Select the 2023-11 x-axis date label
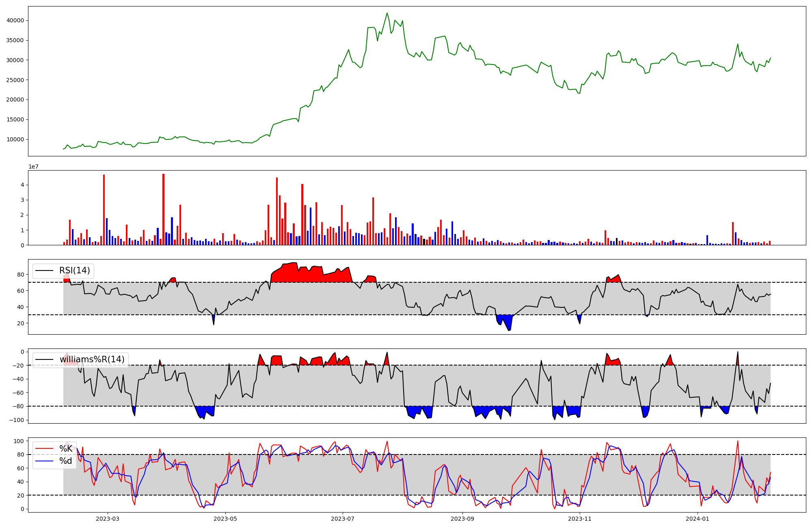 pos(580,519)
